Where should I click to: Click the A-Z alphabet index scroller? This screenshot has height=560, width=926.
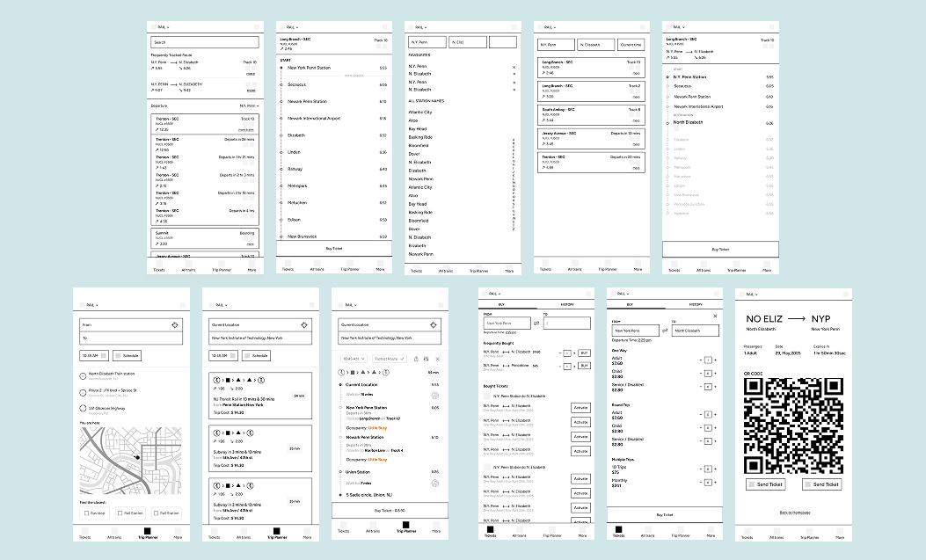coord(514,185)
